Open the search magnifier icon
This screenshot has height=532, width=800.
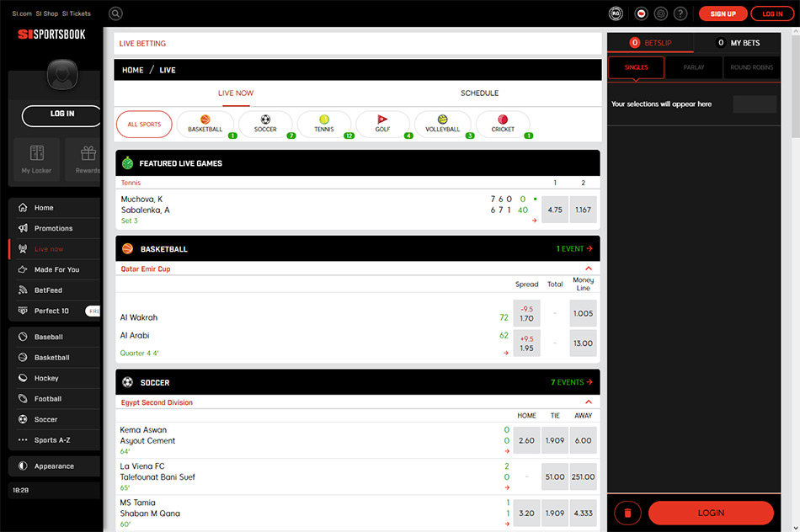116,13
